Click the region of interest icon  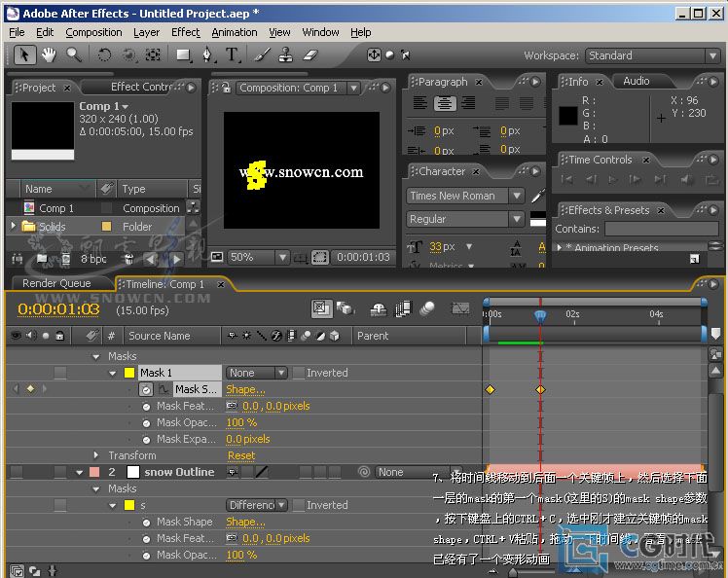coord(320,257)
